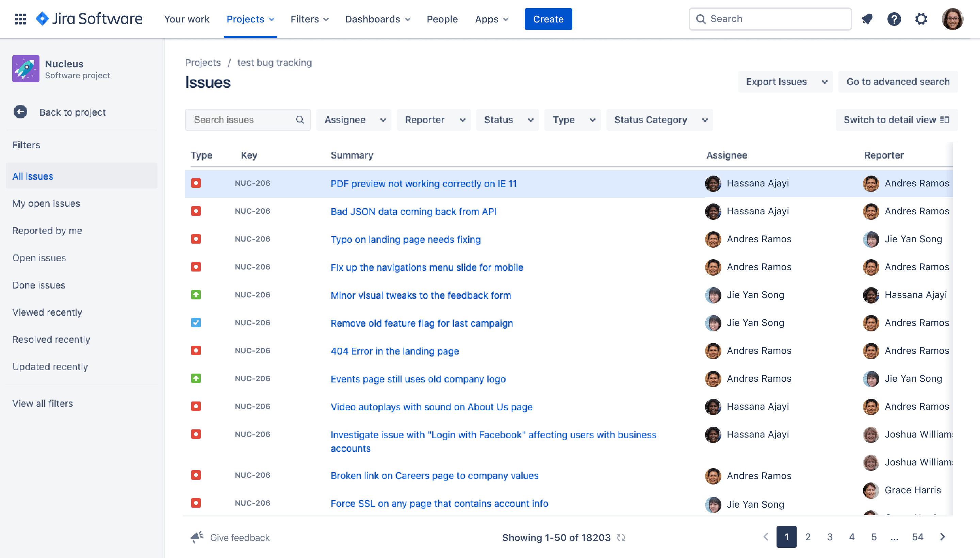Viewport: 980px width, 558px height.
Task: Click Projects in top navigation menu
Action: pos(250,19)
